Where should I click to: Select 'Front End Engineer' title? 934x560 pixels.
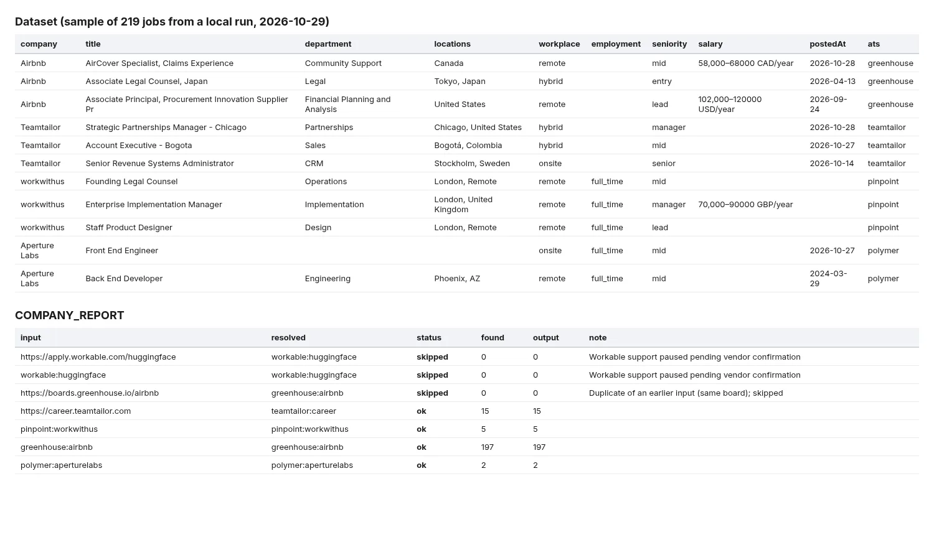pyautogui.click(x=121, y=251)
